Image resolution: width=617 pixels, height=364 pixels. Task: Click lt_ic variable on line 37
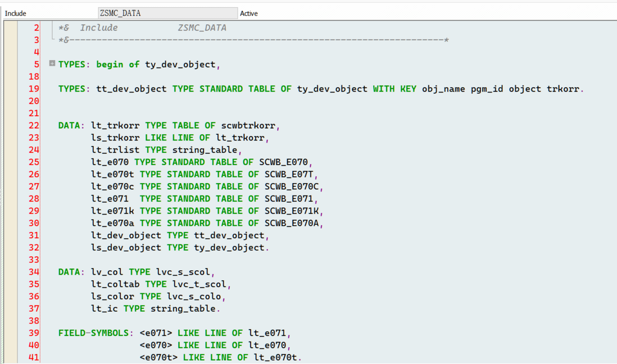[105, 308]
